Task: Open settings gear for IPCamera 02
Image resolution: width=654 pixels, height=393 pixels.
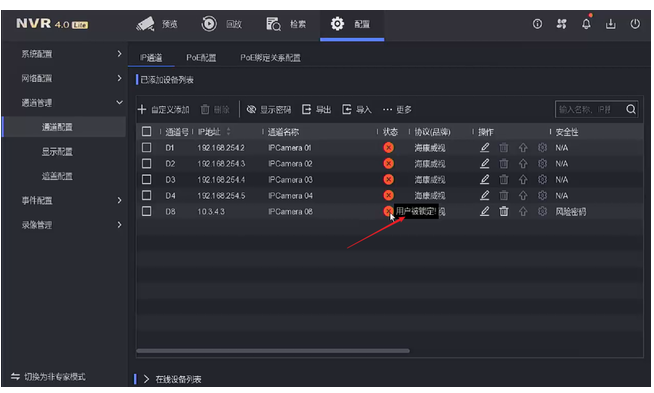Action: click(542, 164)
